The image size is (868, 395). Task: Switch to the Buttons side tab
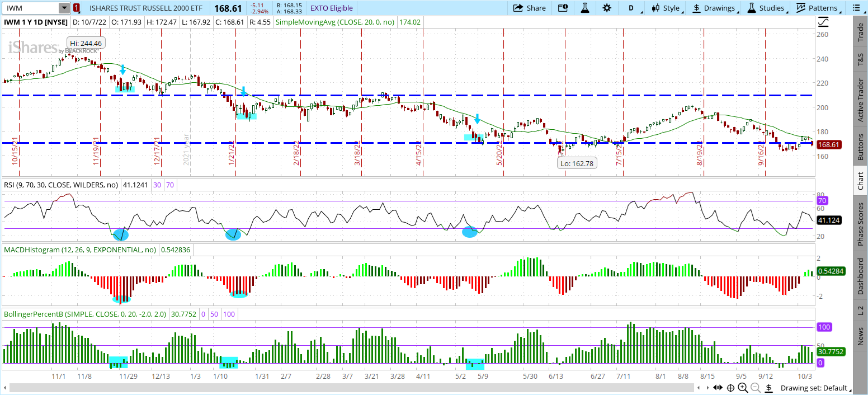pyautogui.click(x=860, y=147)
